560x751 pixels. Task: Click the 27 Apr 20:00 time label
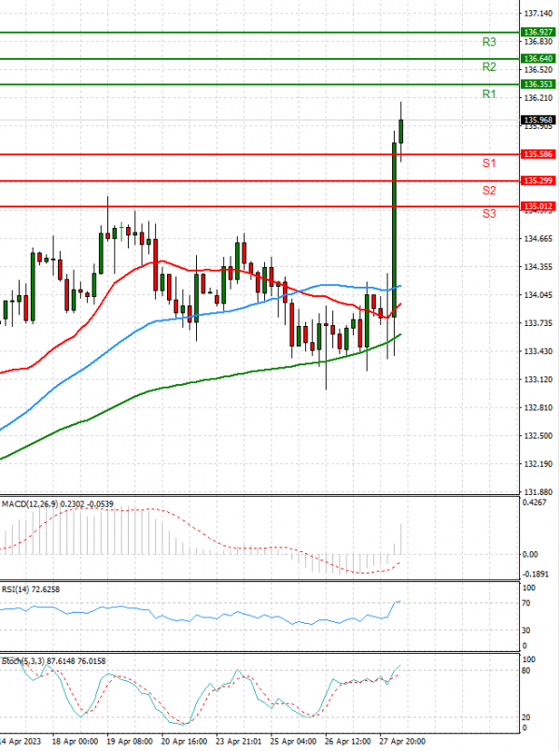point(402,742)
